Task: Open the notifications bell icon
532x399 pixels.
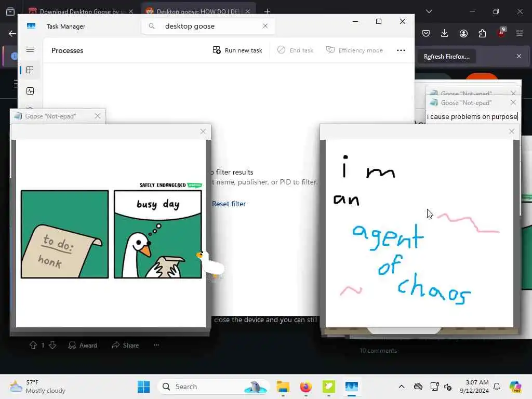Action: coord(497,387)
